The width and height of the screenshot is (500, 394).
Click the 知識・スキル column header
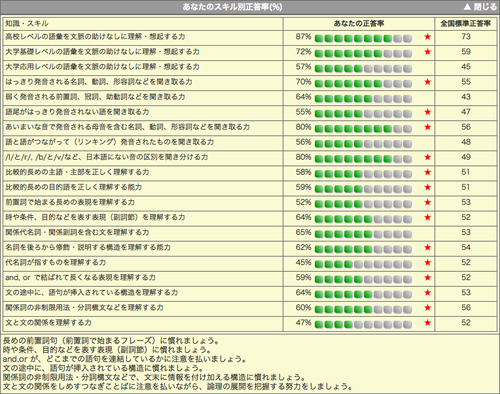27,23
